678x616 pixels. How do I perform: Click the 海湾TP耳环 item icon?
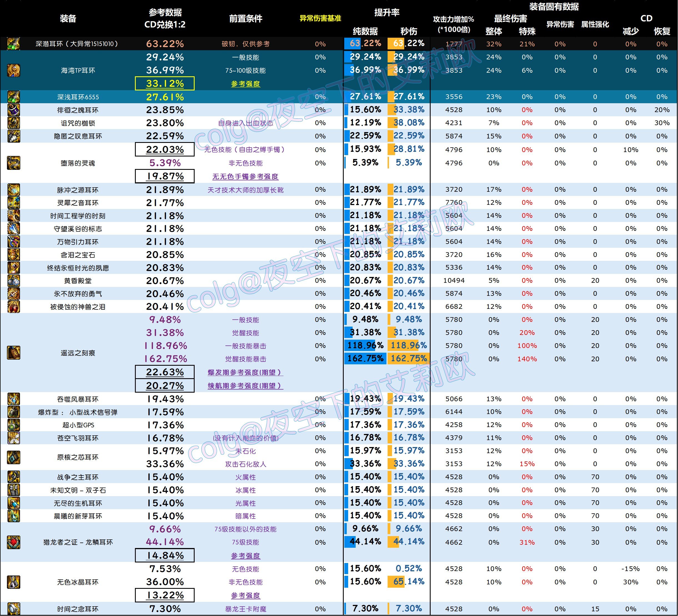[x=13, y=70]
